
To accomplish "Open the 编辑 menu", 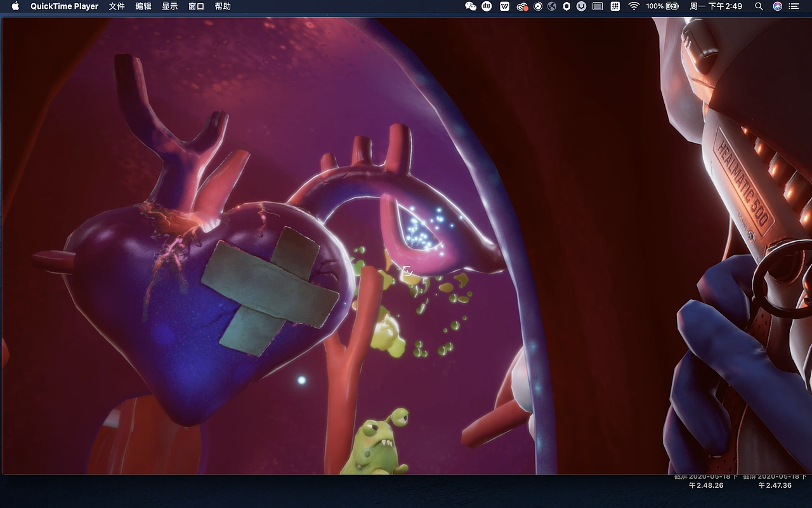I will pos(143,6).
